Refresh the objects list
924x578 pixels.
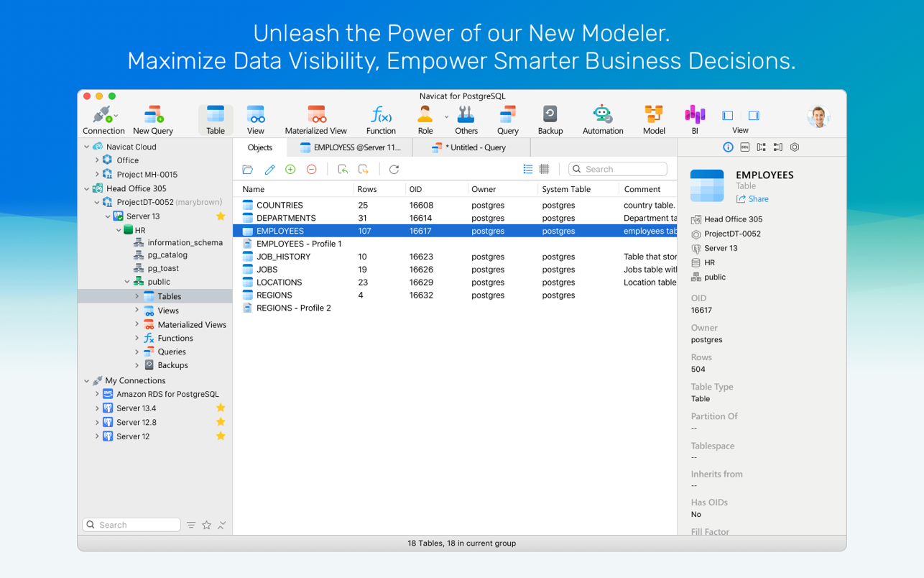click(x=394, y=170)
